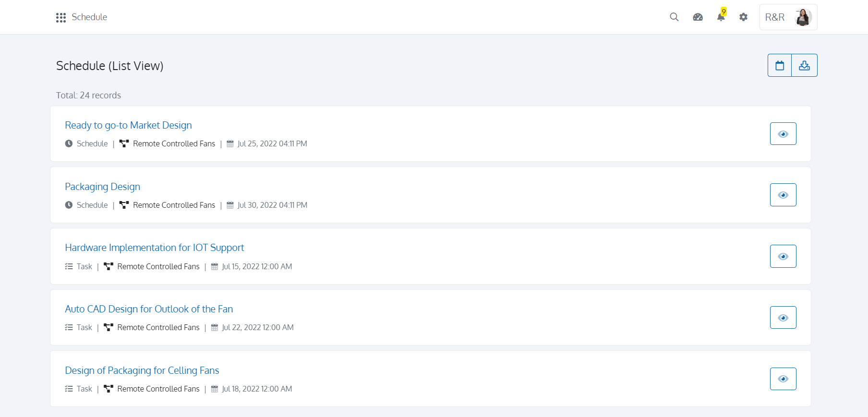View Design of Packaging for Celling Fans (eye)
This screenshot has width=868, height=417.
(783, 379)
